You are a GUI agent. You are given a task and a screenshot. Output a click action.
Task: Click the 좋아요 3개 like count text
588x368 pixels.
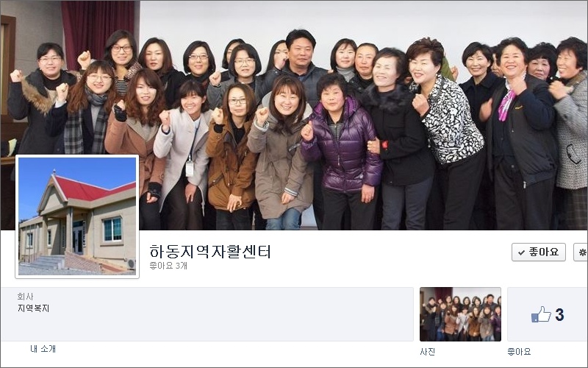(x=168, y=266)
